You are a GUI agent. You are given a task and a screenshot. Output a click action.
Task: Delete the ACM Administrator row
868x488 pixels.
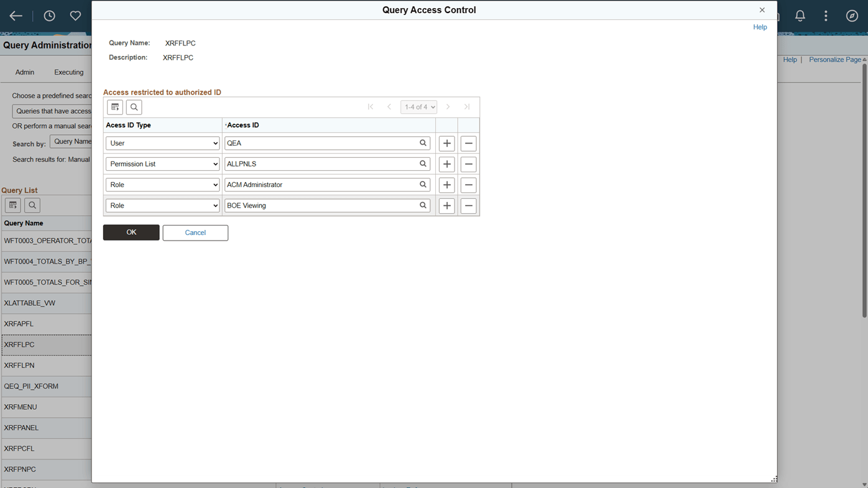[469, 185]
